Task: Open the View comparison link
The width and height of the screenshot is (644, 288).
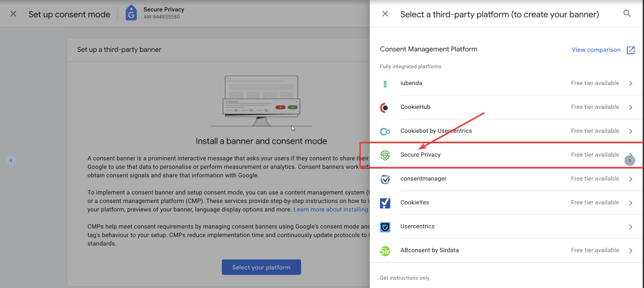Action: pos(596,50)
